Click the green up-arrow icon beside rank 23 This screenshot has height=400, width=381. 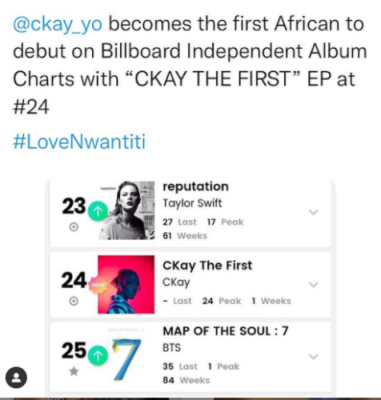click(98, 211)
